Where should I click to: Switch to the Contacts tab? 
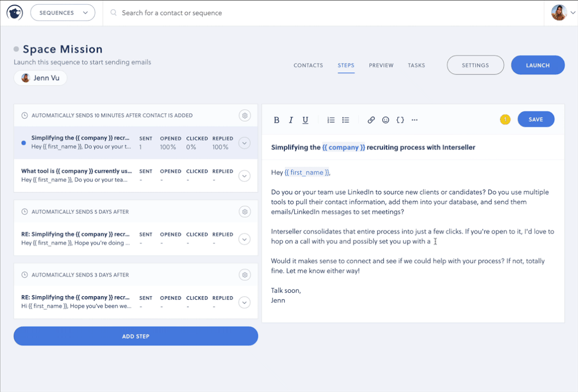(308, 65)
